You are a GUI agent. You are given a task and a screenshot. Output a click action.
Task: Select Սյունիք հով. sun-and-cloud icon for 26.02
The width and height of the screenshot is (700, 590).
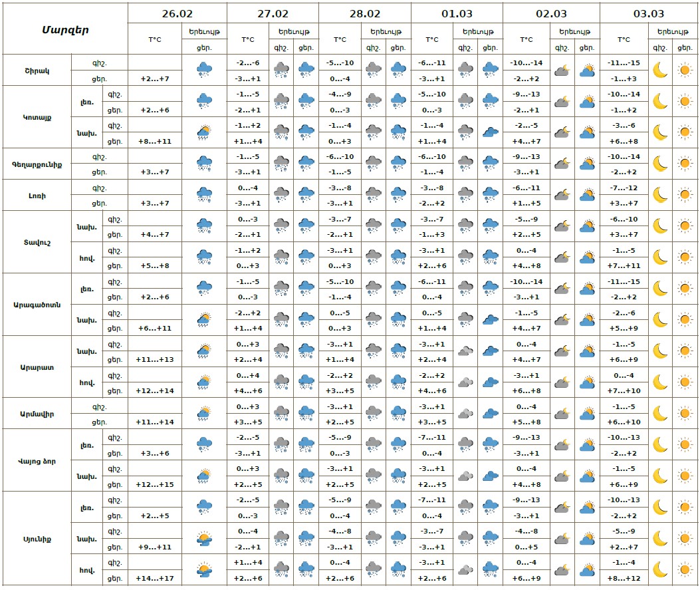tap(204, 569)
